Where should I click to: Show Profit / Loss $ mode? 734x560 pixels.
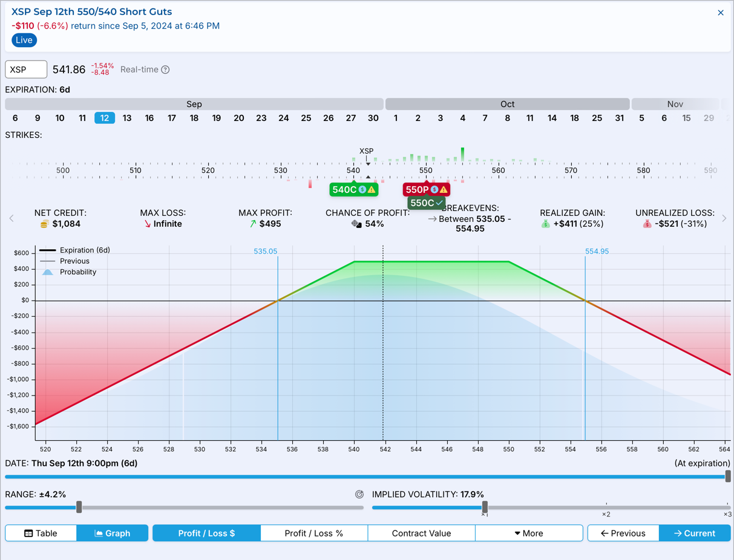(x=206, y=533)
